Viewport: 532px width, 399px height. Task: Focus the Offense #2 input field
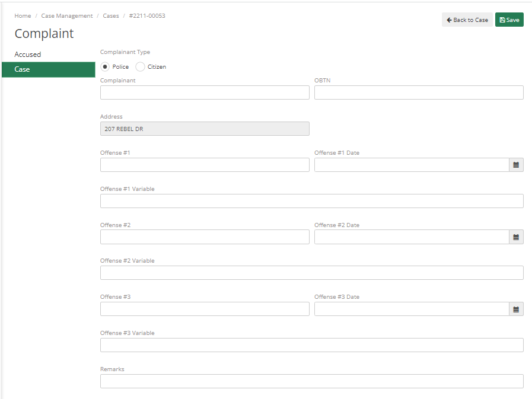coord(205,237)
